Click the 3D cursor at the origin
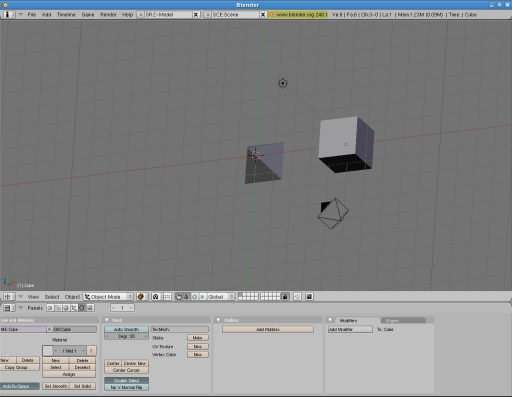This screenshot has height=397, width=512. tap(256, 155)
